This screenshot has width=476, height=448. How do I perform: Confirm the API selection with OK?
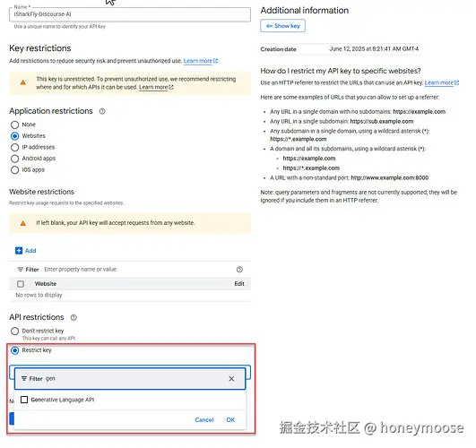tap(230, 420)
